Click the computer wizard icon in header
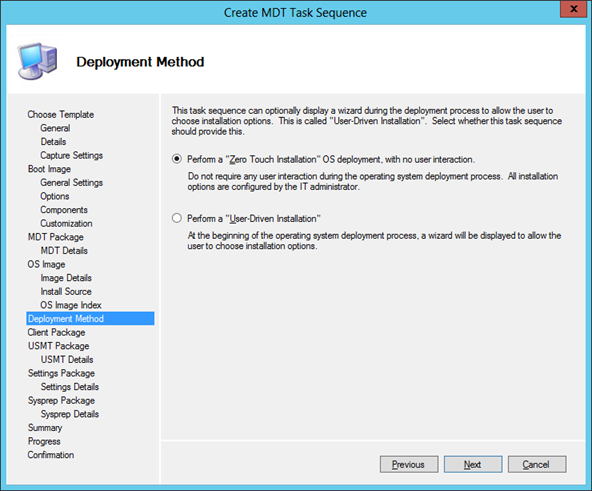Viewport: 592px width, 491px height. pos(37,62)
